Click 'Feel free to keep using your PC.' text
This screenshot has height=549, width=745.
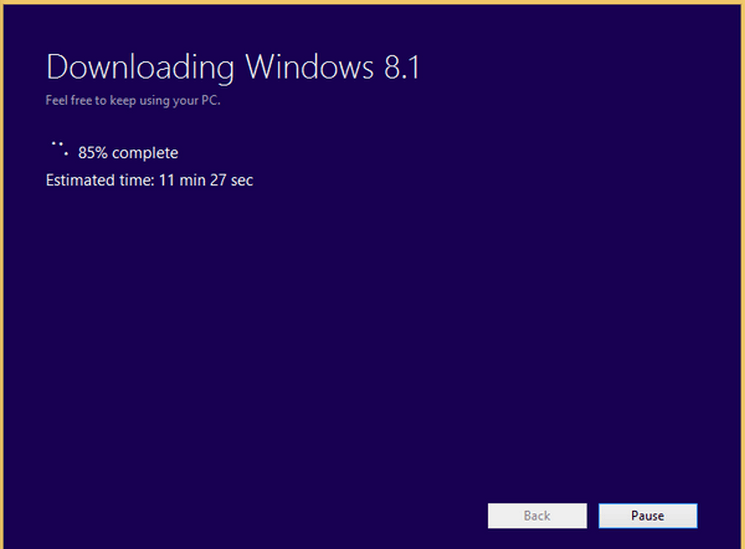[x=133, y=101]
